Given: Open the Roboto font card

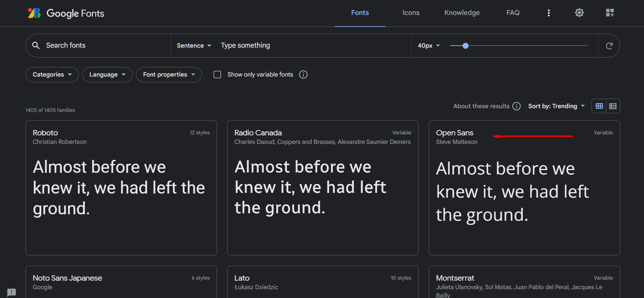Looking at the screenshot, I should click(121, 188).
